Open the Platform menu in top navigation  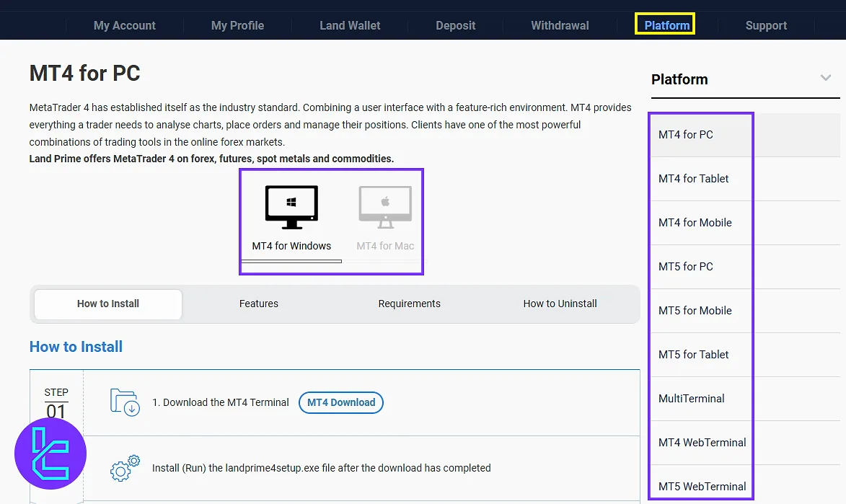(666, 25)
